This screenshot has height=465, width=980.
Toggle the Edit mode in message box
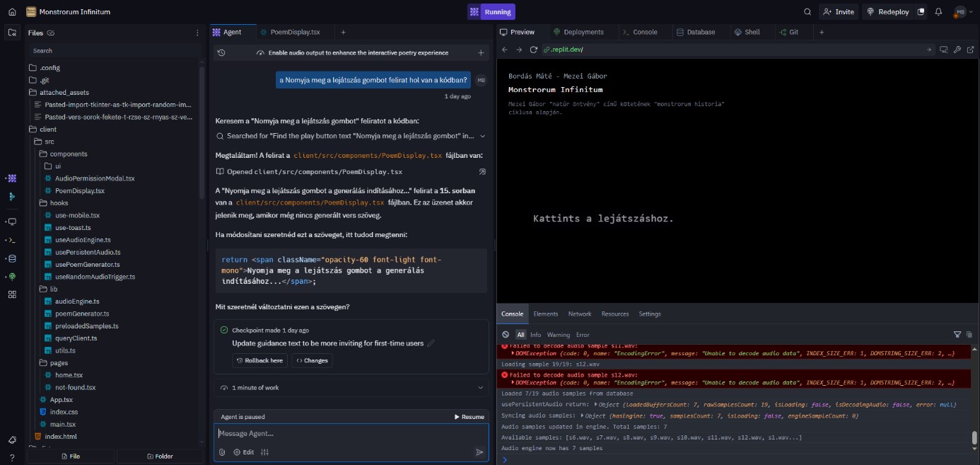[243, 452]
